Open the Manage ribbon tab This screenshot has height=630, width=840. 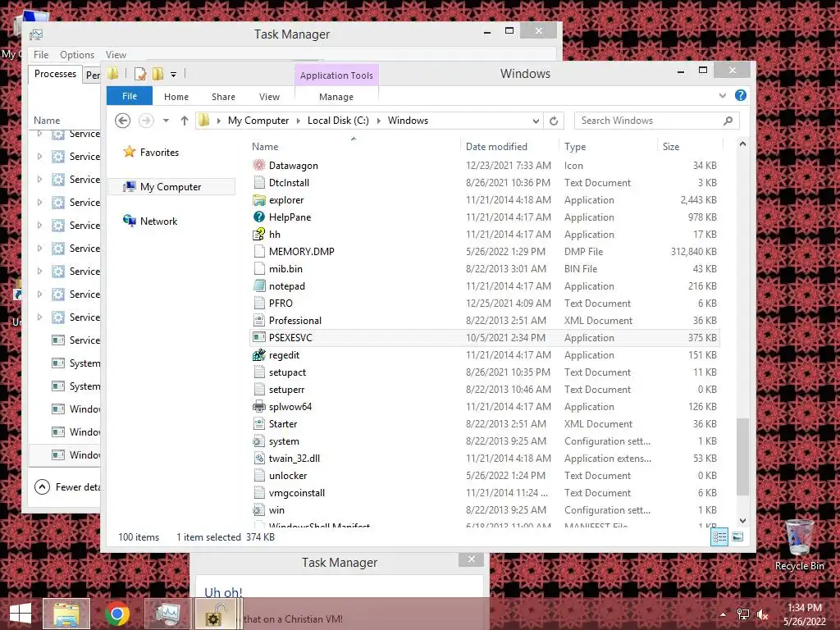(336, 97)
